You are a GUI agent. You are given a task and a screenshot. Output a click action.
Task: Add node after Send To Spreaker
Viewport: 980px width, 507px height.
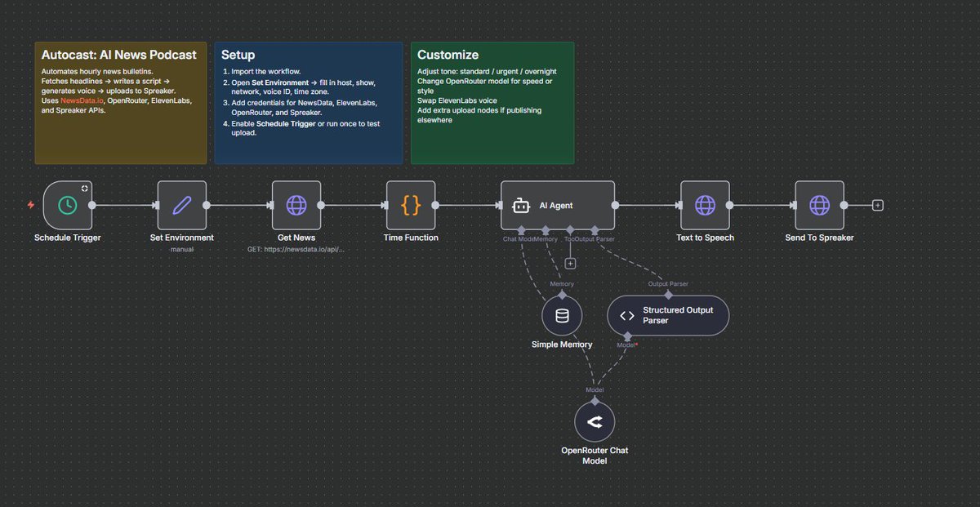coord(878,205)
